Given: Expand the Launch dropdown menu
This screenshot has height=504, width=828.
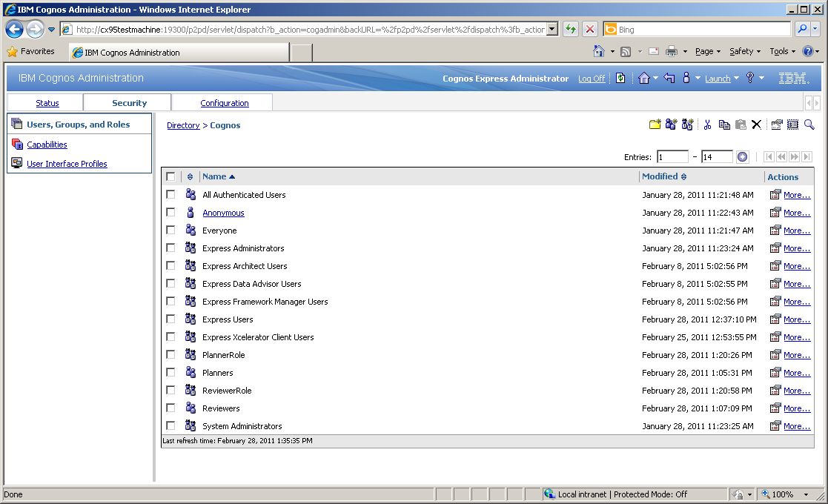Looking at the screenshot, I should coord(736,78).
